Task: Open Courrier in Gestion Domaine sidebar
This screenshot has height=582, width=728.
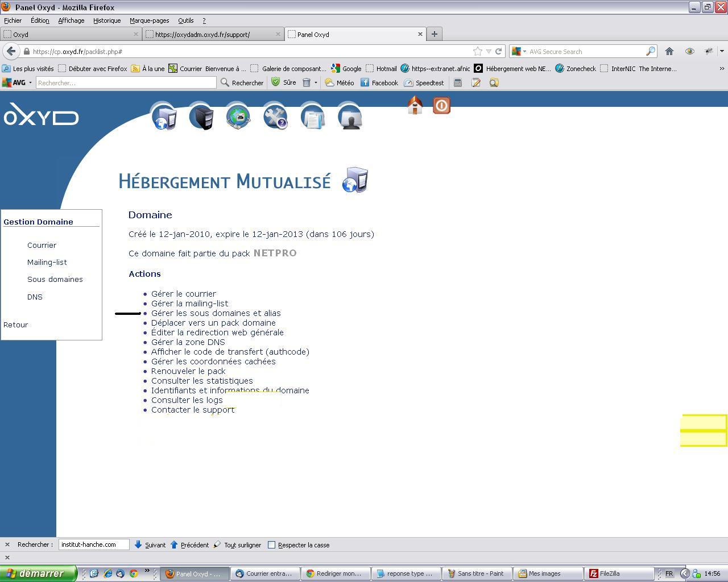Action: (42, 245)
